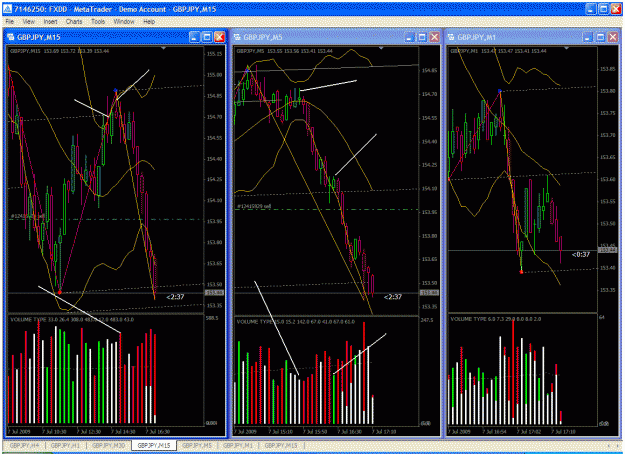Click the GBPJPY,M1 window title bar text
Screen dimensions: 625x454
[476, 37]
